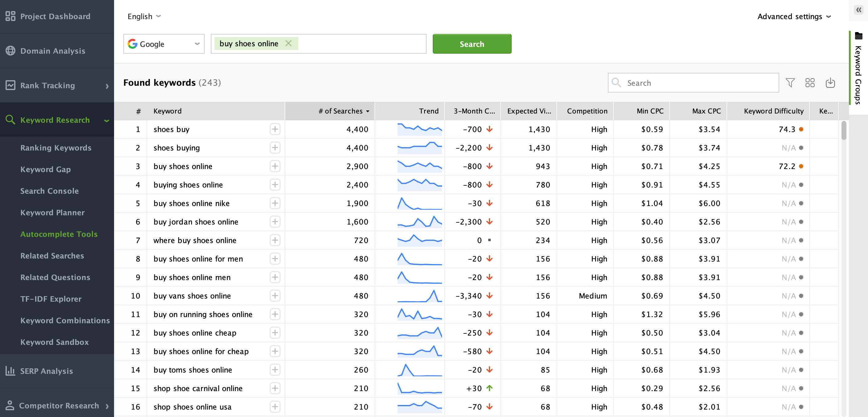Add 'shoes buy' keyword with plus icon
The width and height of the screenshot is (868, 417).
[x=275, y=129]
